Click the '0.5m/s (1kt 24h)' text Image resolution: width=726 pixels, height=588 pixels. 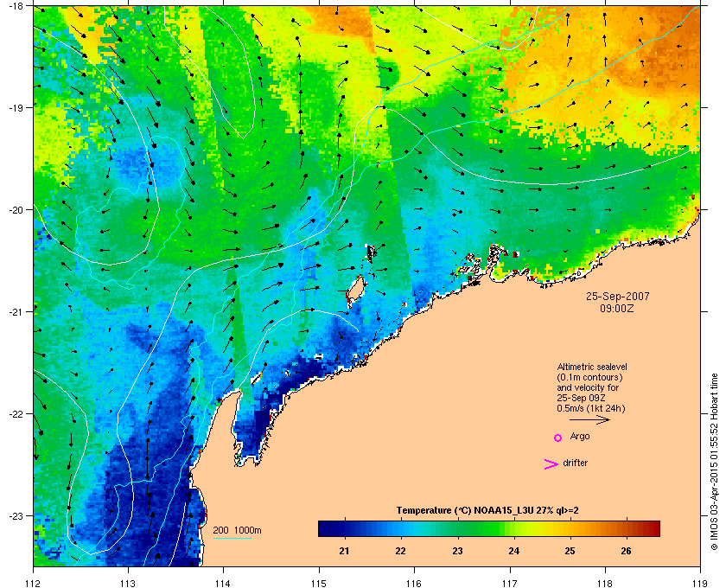tap(591, 409)
